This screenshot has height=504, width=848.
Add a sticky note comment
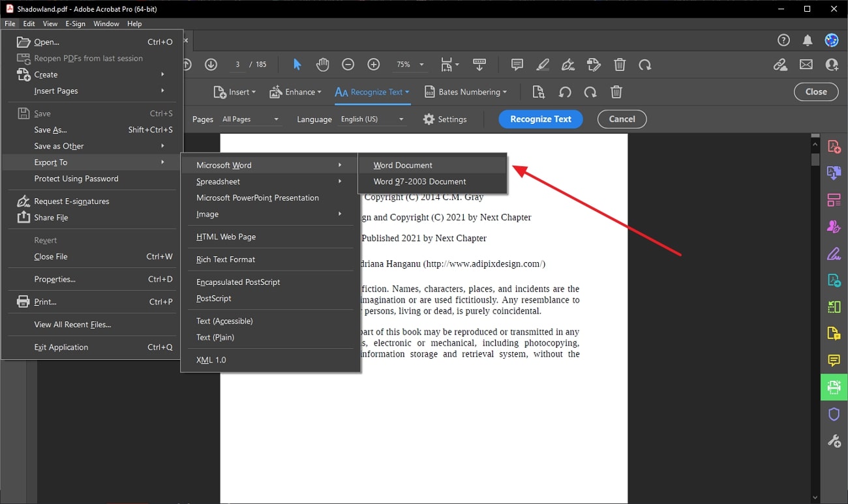[517, 65]
